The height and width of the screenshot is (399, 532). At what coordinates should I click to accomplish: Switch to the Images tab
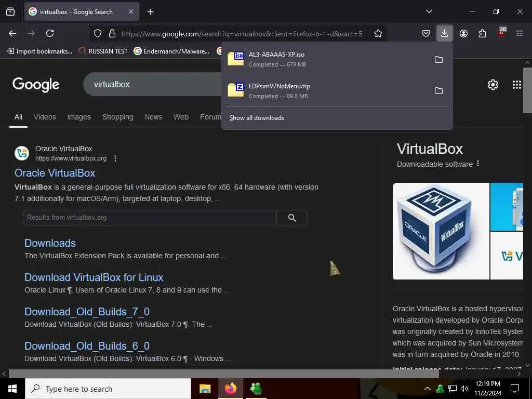pos(79,117)
